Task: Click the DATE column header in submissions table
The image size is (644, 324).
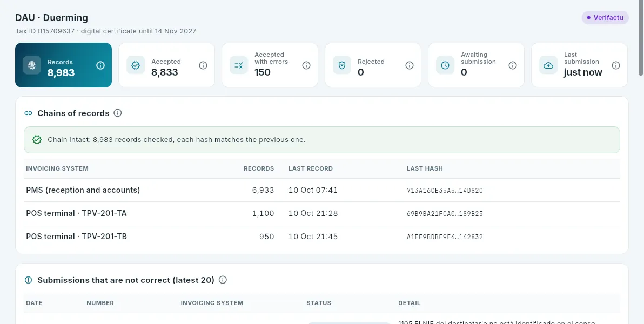Action: click(34, 303)
